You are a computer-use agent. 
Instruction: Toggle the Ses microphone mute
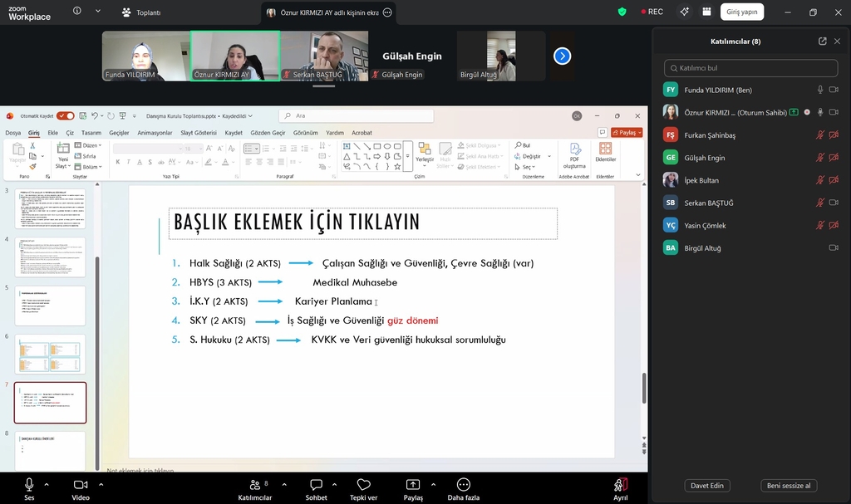coord(29,485)
